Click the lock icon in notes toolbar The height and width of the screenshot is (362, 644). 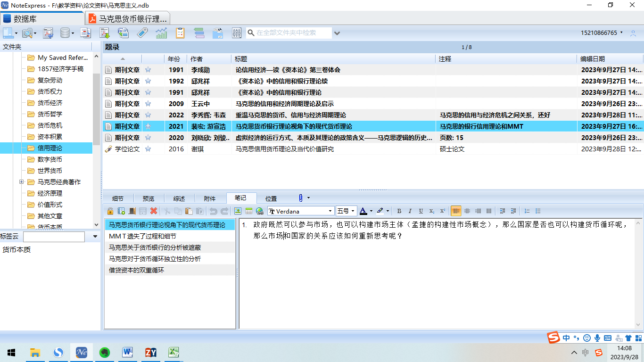110,211
